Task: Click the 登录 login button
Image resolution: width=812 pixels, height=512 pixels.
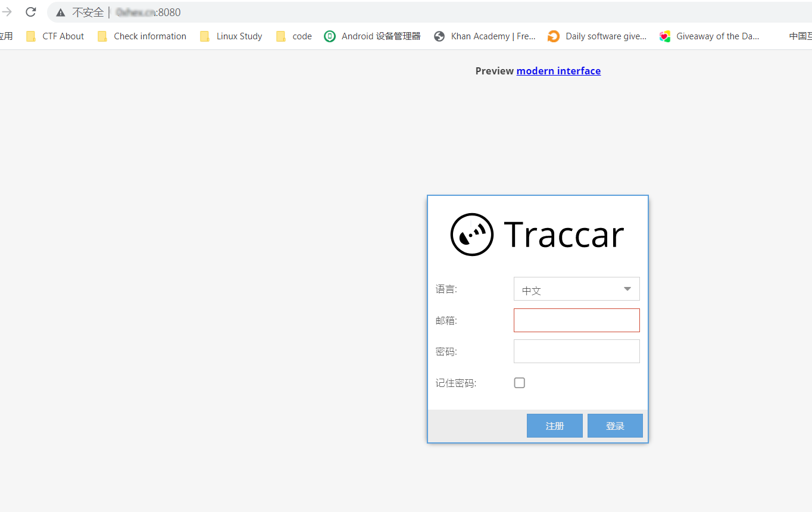Action: 615,426
